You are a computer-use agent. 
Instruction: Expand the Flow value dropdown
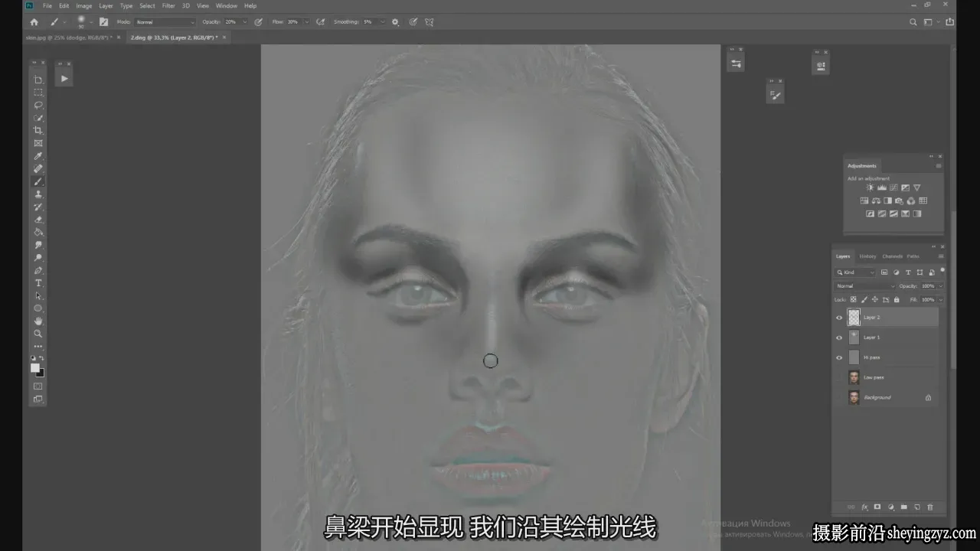(x=307, y=22)
